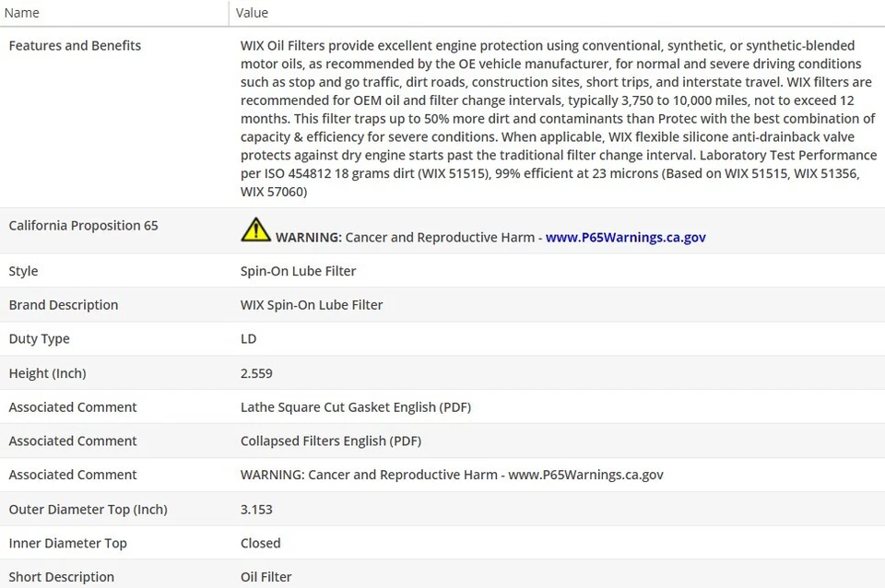Viewport: 885px width, 588px height.
Task: Click the 2.559 height value
Action: pos(256,373)
